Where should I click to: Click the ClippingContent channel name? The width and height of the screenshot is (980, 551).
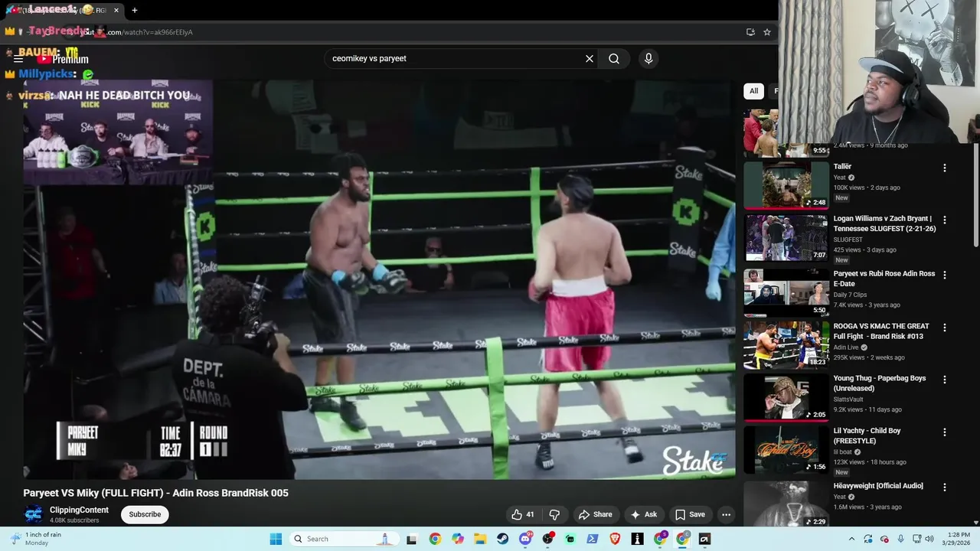[x=80, y=510]
